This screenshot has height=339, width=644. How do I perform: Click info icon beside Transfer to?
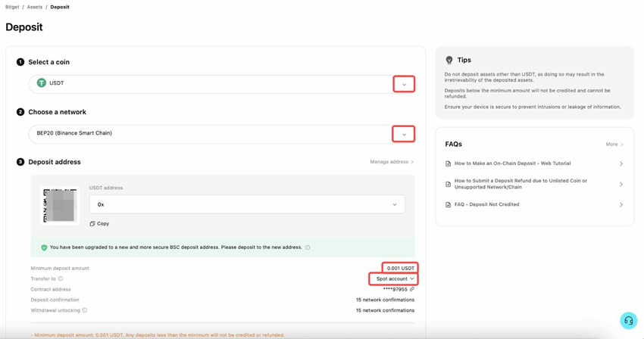click(x=61, y=278)
